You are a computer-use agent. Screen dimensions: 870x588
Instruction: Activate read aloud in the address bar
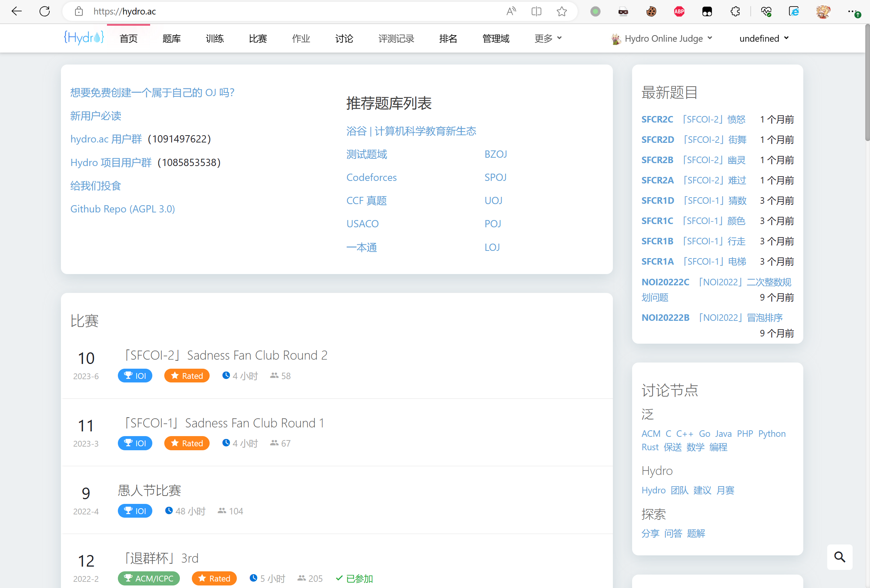pyautogui.click(x=511, y=11)
